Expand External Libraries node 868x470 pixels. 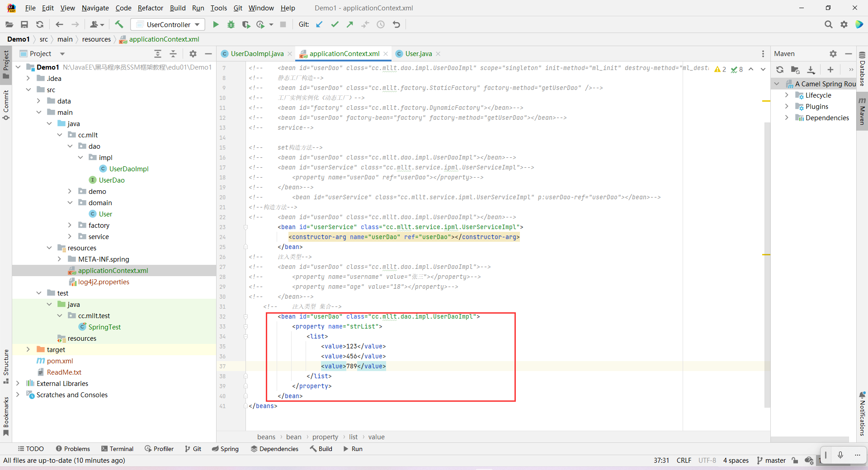(x=18, y=383)
